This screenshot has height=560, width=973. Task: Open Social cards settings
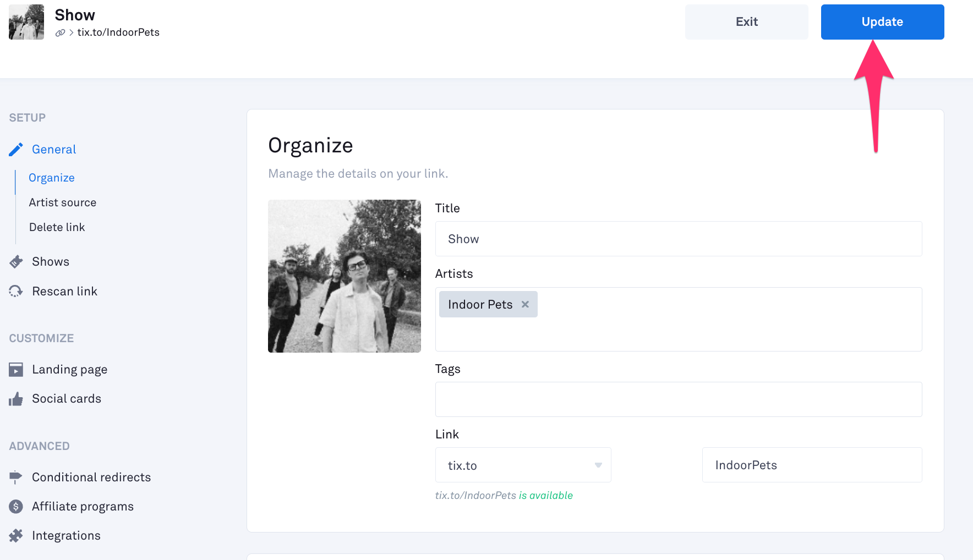pyautogui.click(x=67, y=399)
